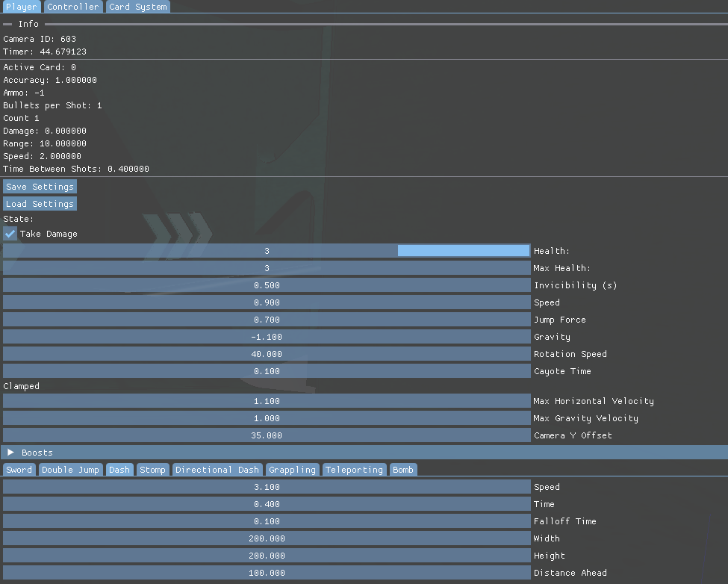Open the Directional Dash tab
This screenshot has width=728, height=584.
(x=217, y=470)
